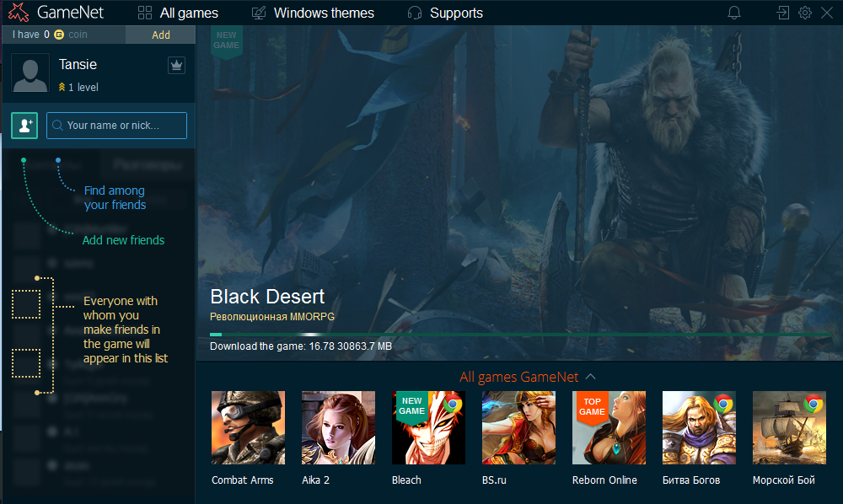Screen dimensions: 843x504
Task: Open the BS.ru game thumbnail
Action: [x=518, y=427]
